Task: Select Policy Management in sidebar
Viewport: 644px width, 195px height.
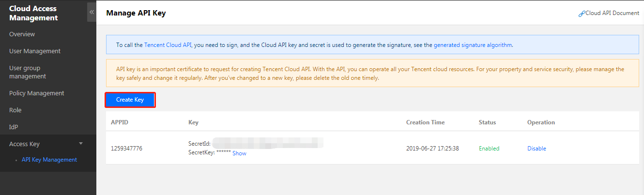Action: (37, 93)
